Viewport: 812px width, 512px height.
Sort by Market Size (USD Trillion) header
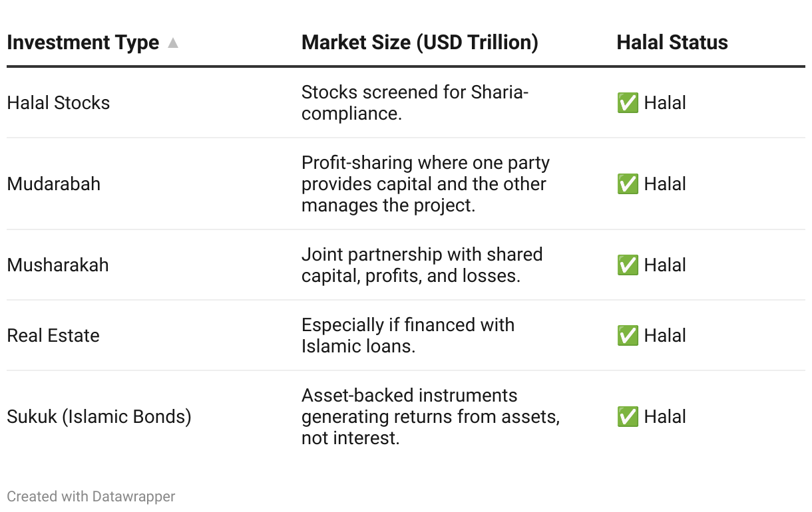pos(420,43)
